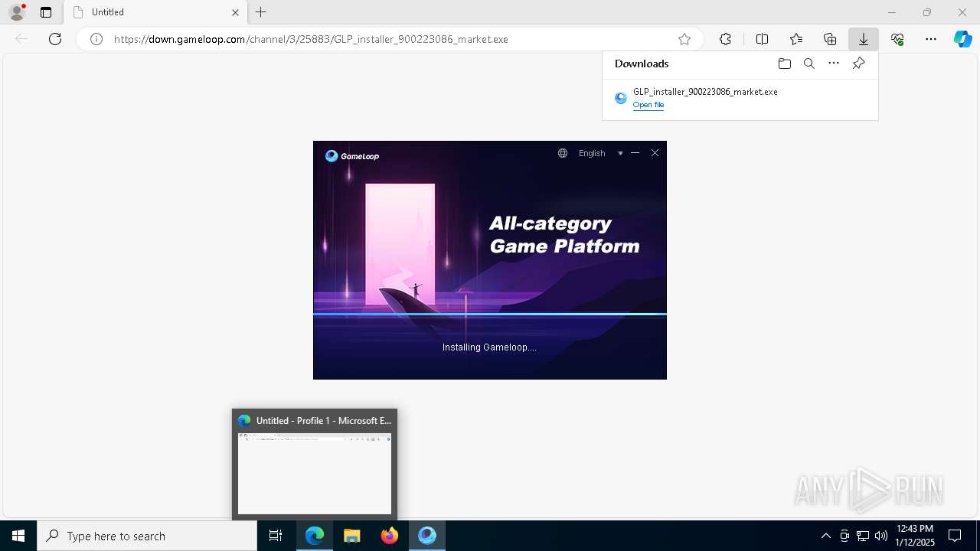Launch Firefox from taskbar
The height and width of the screenshot is (551, 980).
point(390,536)
